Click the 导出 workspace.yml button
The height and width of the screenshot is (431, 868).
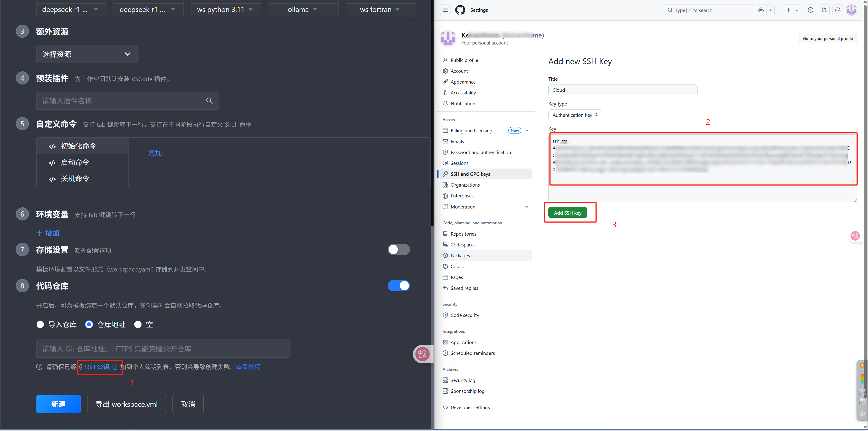(x=126, y=404)
